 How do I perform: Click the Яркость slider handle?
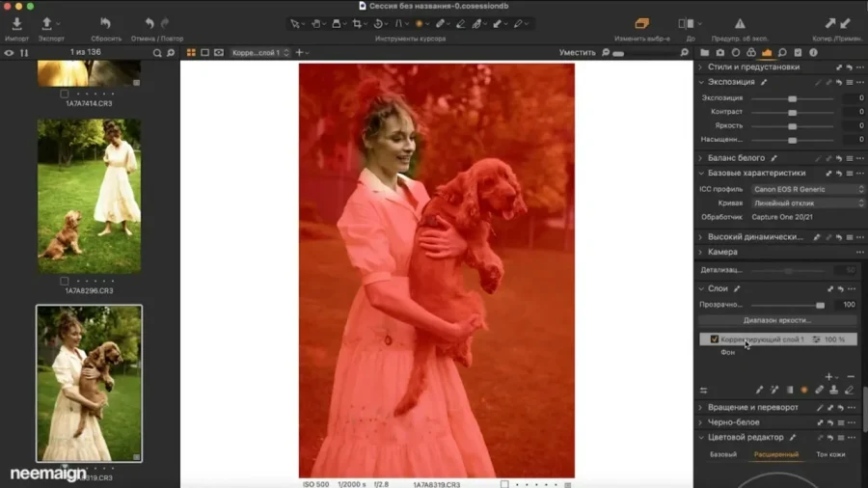(792, 126)
